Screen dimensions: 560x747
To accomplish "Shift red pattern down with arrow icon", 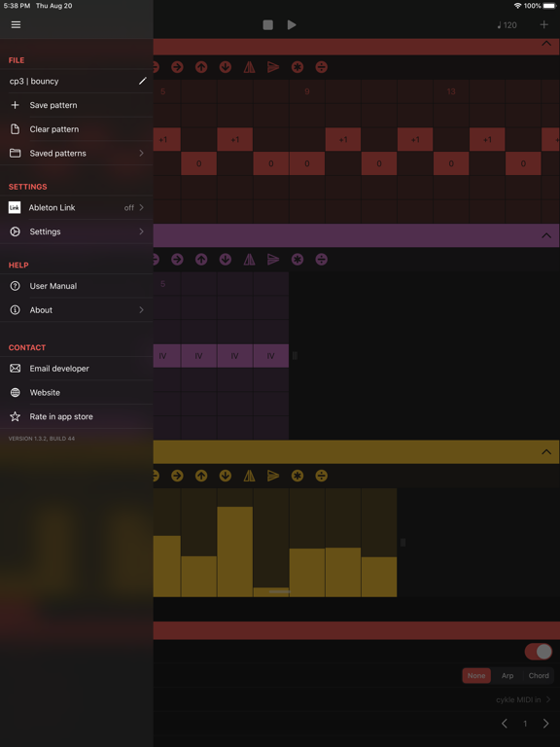I will tap(226, 68).
